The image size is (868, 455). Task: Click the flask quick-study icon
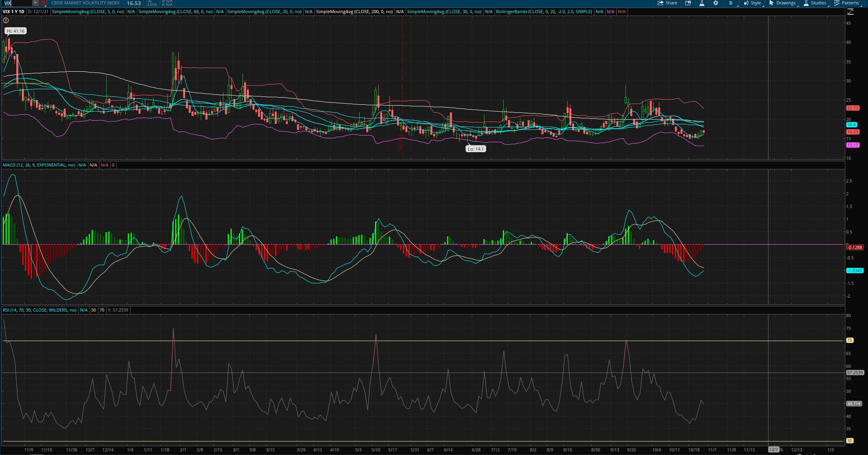tap(702, 3)
